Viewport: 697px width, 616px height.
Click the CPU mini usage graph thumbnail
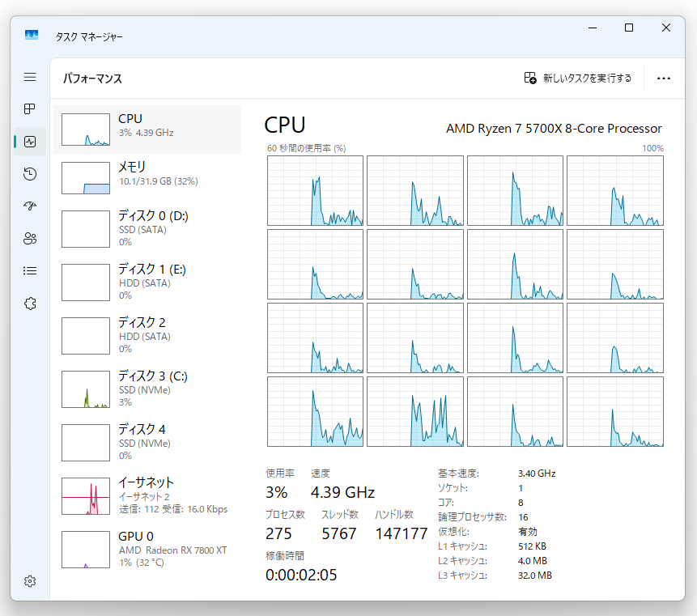click(x=86, y=130)
